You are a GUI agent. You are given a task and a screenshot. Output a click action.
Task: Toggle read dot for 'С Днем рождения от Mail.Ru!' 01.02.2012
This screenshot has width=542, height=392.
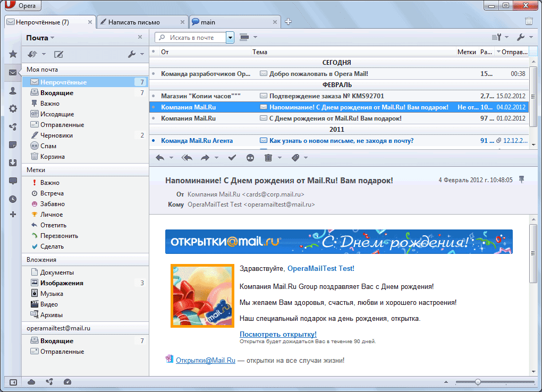tap(154, 118)
